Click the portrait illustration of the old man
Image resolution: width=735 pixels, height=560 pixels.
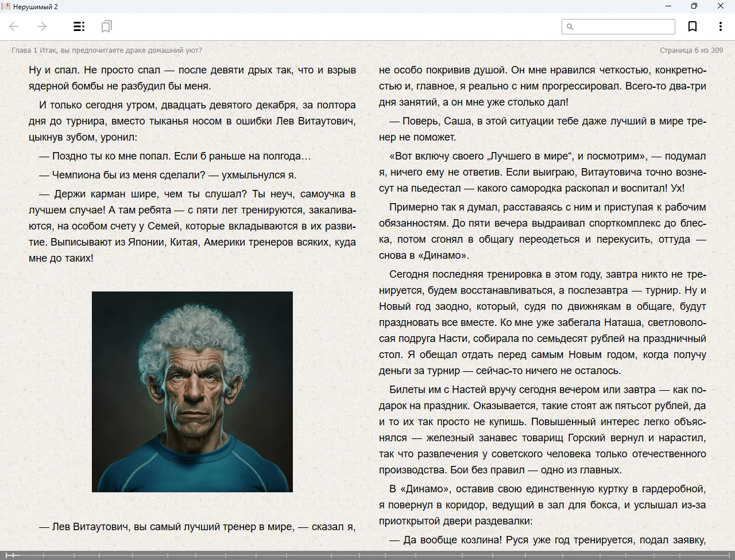tap(192, 392)
